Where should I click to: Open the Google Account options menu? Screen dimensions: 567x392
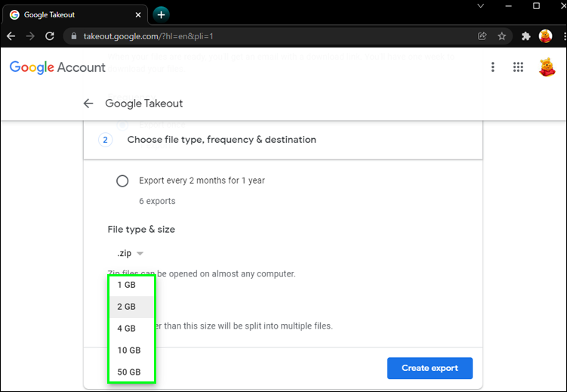493,67
